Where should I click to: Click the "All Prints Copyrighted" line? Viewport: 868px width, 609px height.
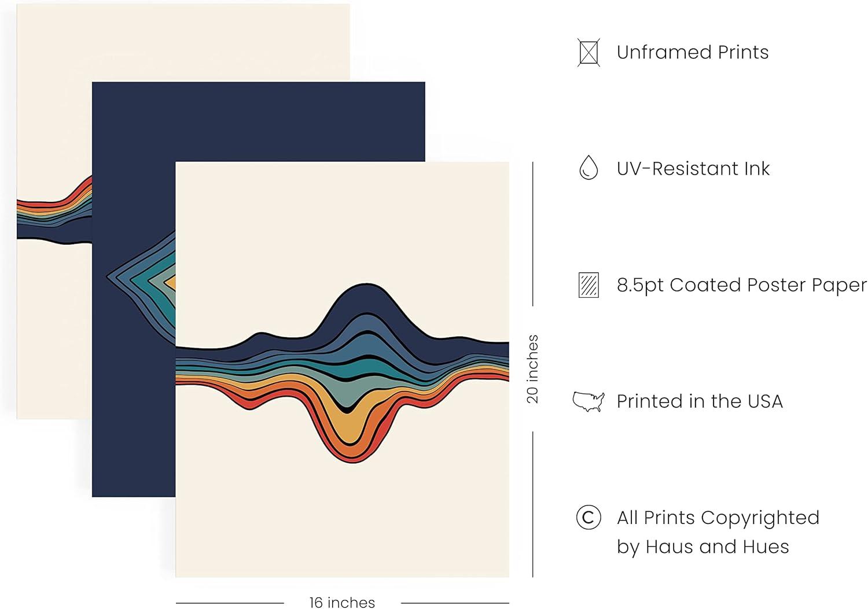click(718, 518)
